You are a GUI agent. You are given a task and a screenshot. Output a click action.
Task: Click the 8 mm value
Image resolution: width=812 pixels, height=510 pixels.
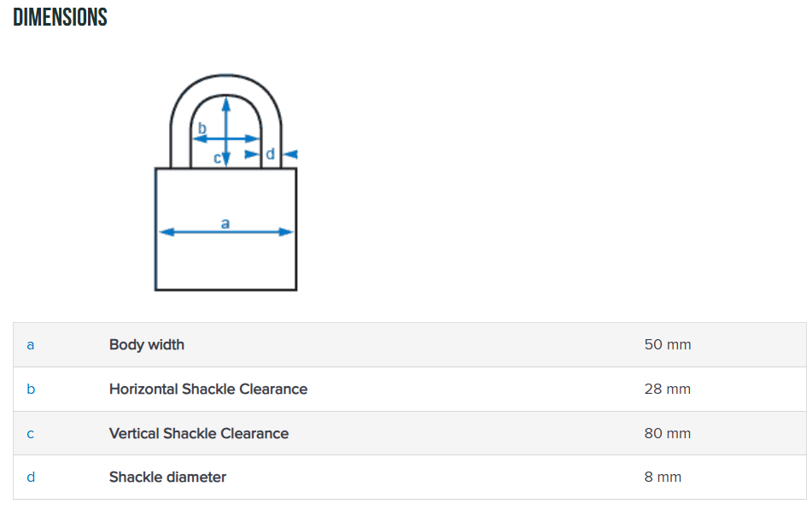click(663, 478)
